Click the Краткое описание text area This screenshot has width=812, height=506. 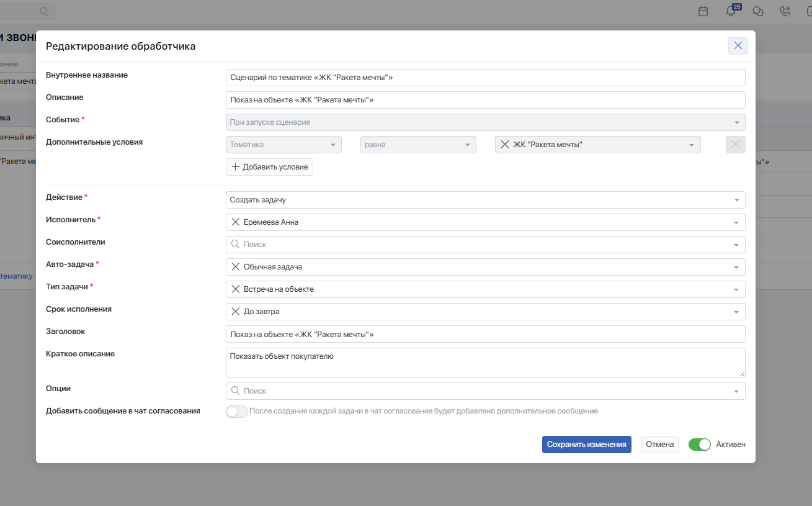[x=486, y=363]
